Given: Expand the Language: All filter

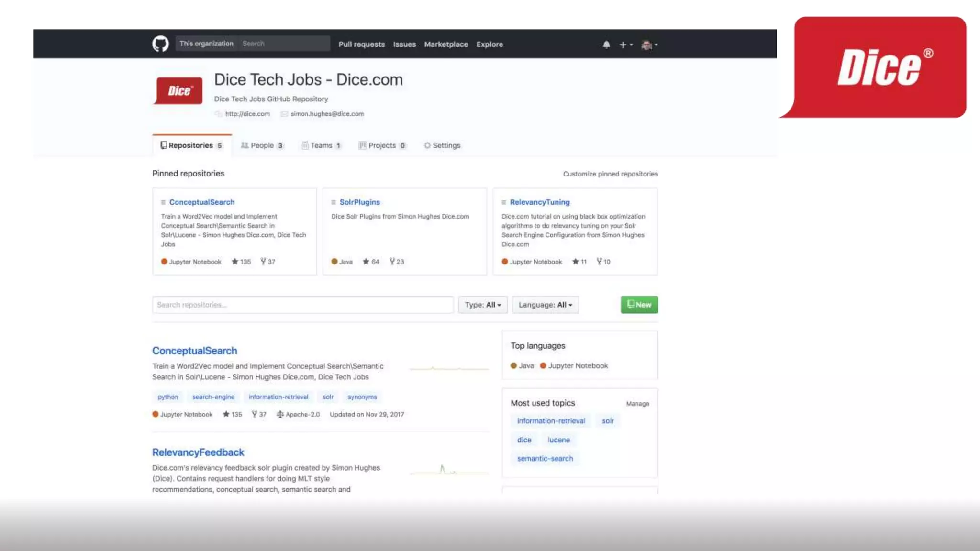Looking at the screenshot, I should tap(545, 305).
